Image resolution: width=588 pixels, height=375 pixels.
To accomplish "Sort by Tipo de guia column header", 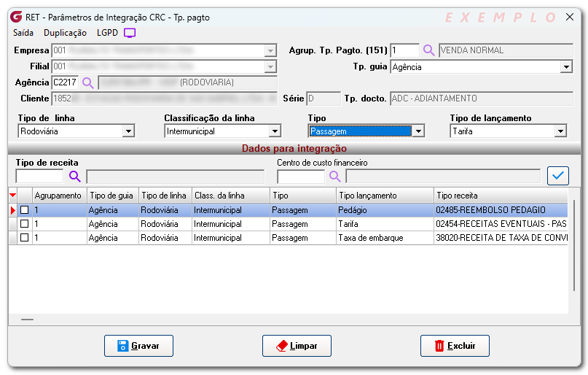I will point(113,196).
